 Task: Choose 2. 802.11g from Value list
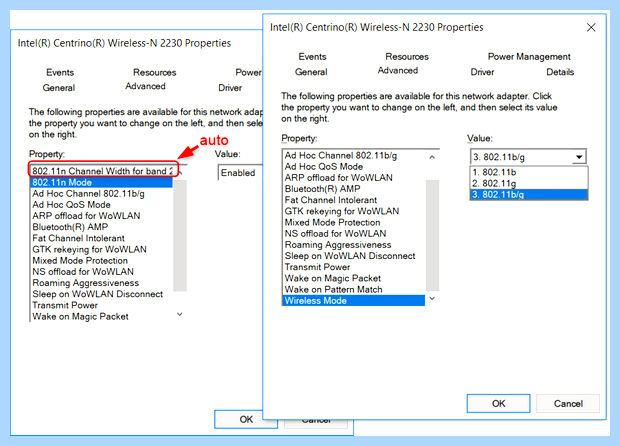coord(529,183)
